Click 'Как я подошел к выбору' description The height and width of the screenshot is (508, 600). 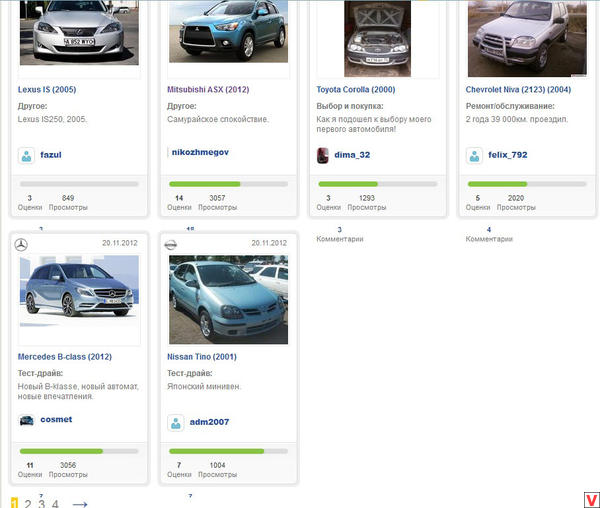coord(374,124)
